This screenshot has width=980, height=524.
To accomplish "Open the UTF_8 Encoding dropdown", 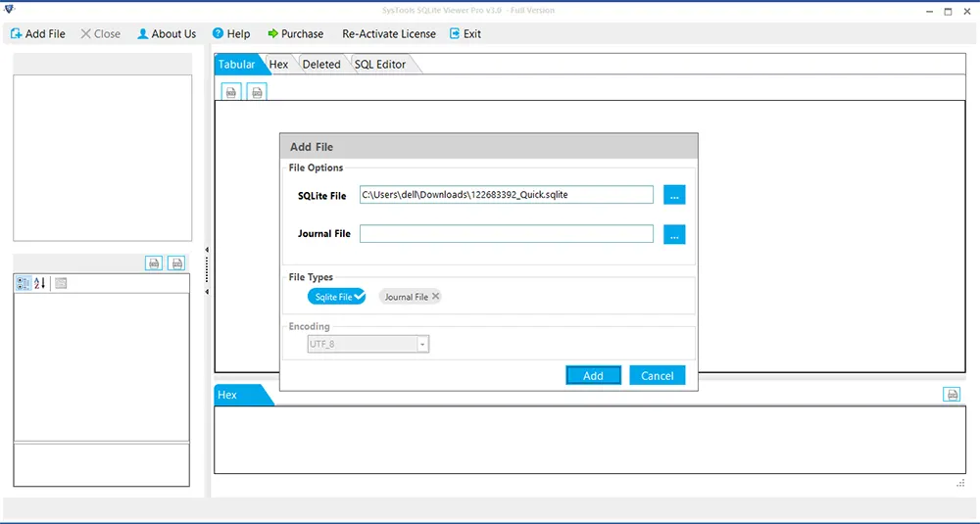I will [x=423, y=344].
